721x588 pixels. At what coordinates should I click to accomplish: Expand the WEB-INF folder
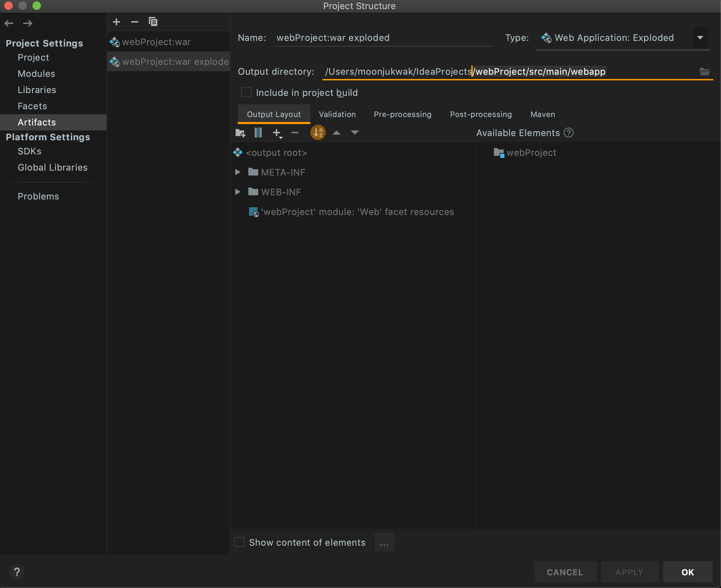point(238,192)
